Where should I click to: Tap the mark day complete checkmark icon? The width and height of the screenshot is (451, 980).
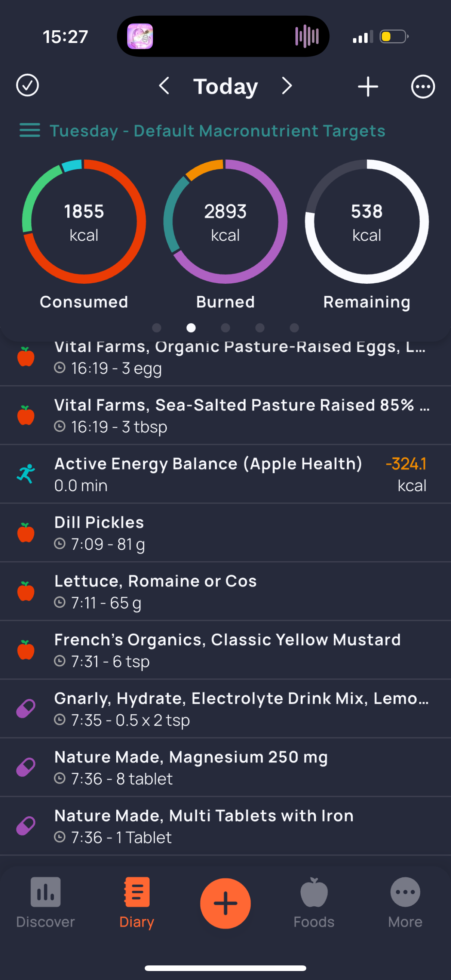coord(27,86)
